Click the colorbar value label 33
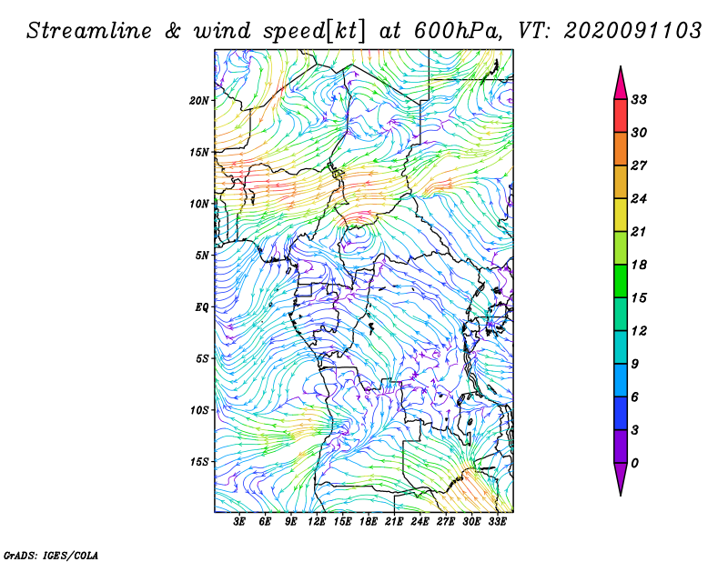 click(x=639, y=99)
